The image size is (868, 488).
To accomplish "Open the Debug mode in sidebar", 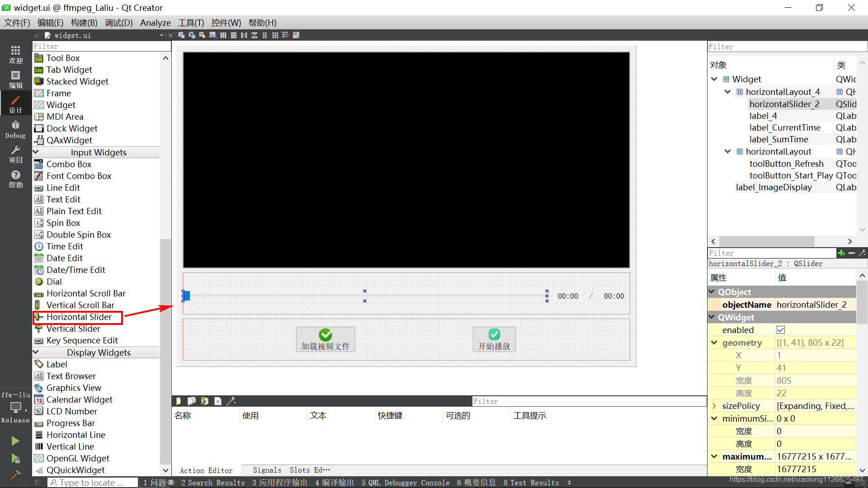I will (x=15, y=129).
